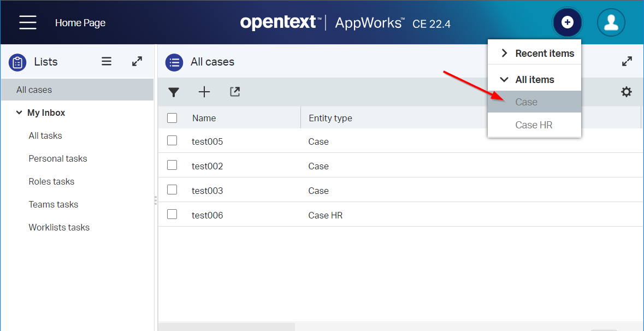Click the export list icon
Viewport: 644px width, 331px height.
point(235,92)
